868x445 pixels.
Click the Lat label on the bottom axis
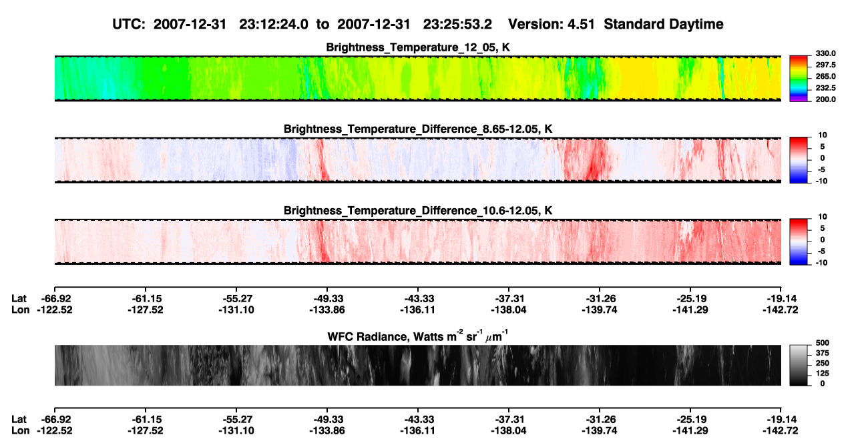(x=19, y=420)
